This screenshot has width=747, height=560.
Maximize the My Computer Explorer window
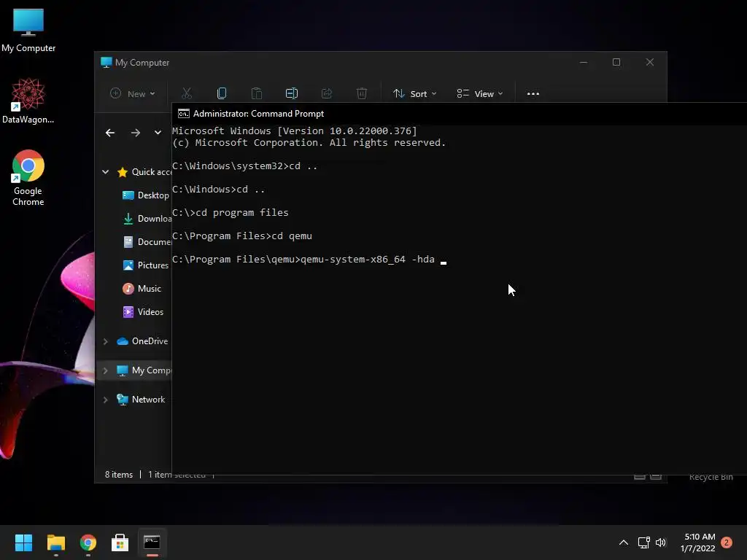coord(616,63)
